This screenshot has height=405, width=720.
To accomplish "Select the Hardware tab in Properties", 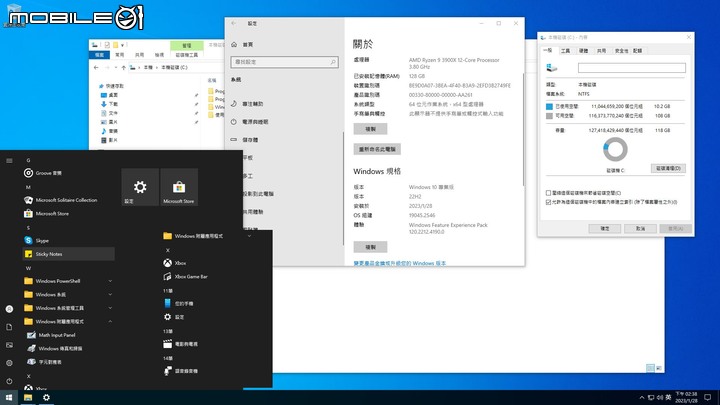I will click(x=583, y=51).
